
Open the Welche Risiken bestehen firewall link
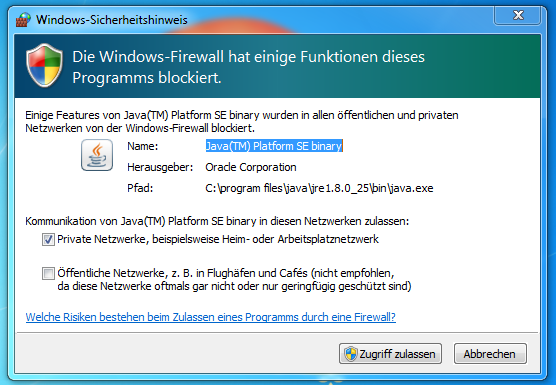click(x=211, y=317)
